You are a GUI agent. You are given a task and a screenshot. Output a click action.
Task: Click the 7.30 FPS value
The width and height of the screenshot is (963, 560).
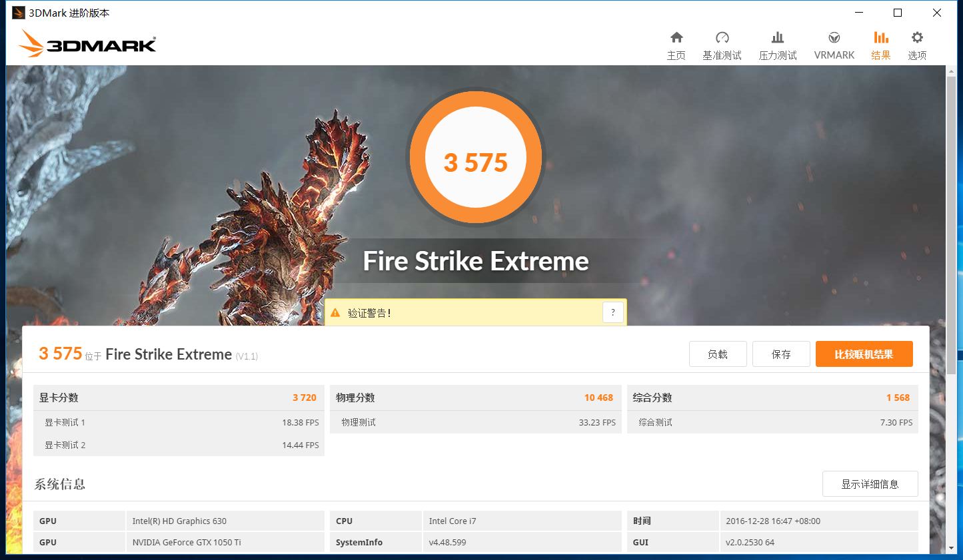tap(896, 422)
